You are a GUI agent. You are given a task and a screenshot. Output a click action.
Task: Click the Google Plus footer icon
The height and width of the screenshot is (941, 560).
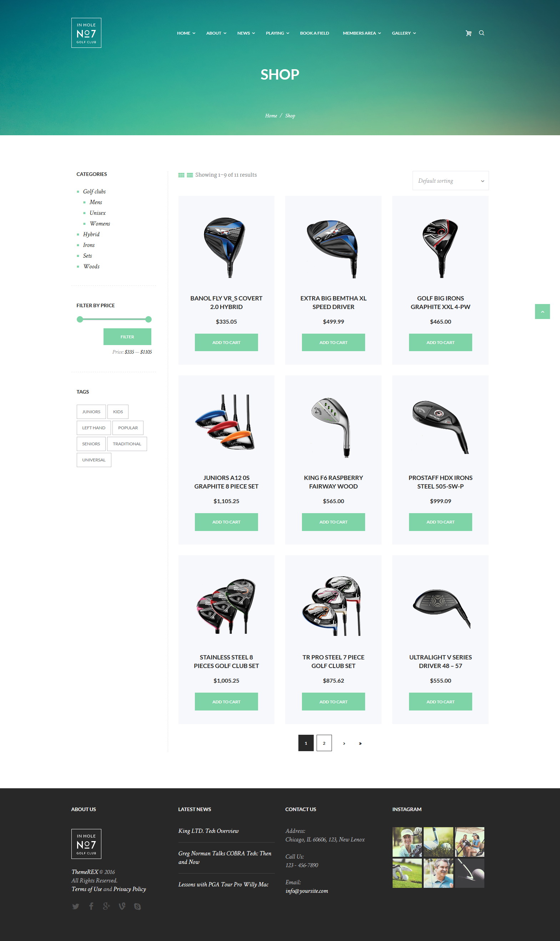106,906
